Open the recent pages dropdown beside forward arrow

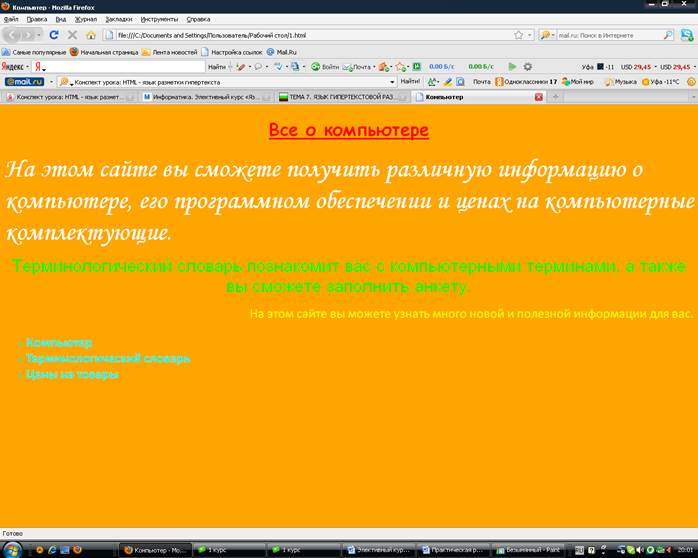click(x=39, y=35)
